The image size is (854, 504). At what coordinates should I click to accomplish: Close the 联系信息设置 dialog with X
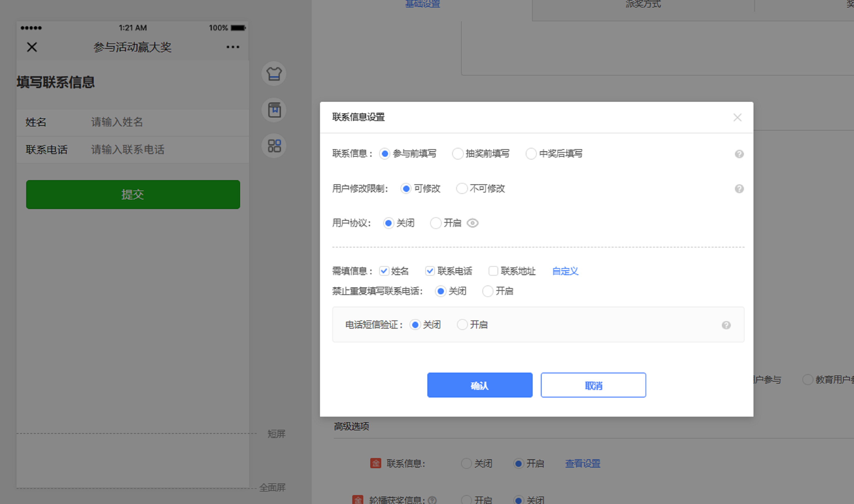click(x=737, y=117)
